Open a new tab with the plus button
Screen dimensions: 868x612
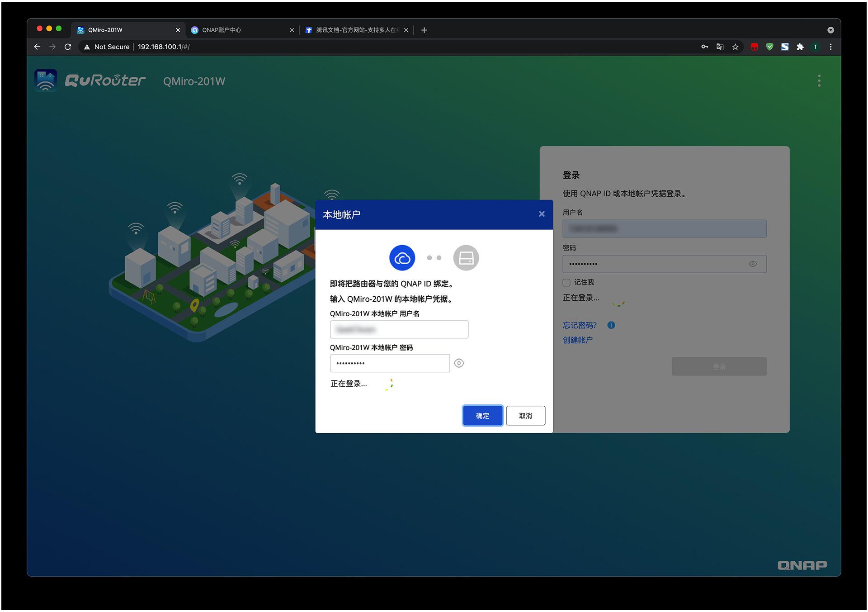tap(424, 30)
